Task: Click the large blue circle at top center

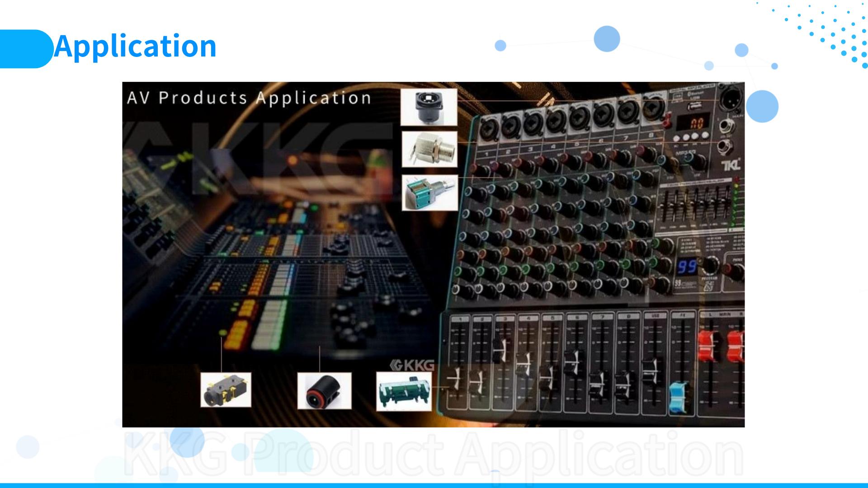Action: coord(607,39)
